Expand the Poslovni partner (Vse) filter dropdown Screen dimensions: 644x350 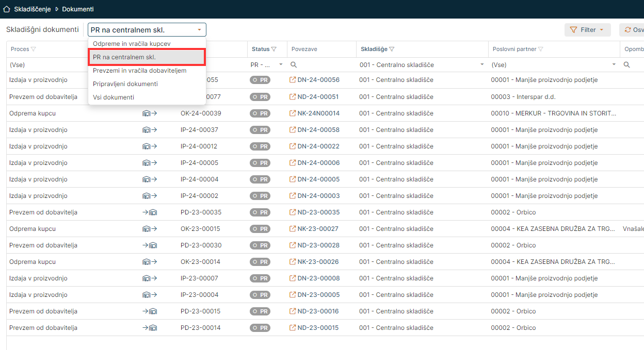click(614, 65)
